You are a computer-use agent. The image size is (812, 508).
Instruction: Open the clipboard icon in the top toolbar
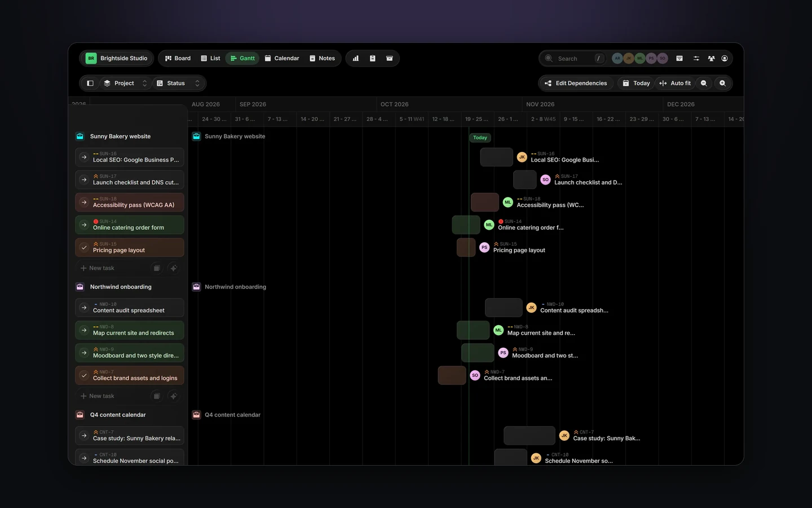373,58
